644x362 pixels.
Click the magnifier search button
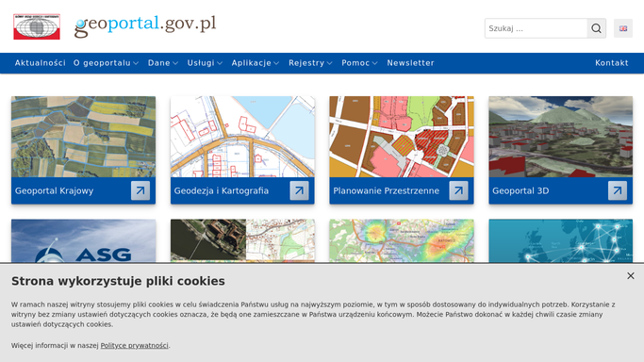(596, 28)
